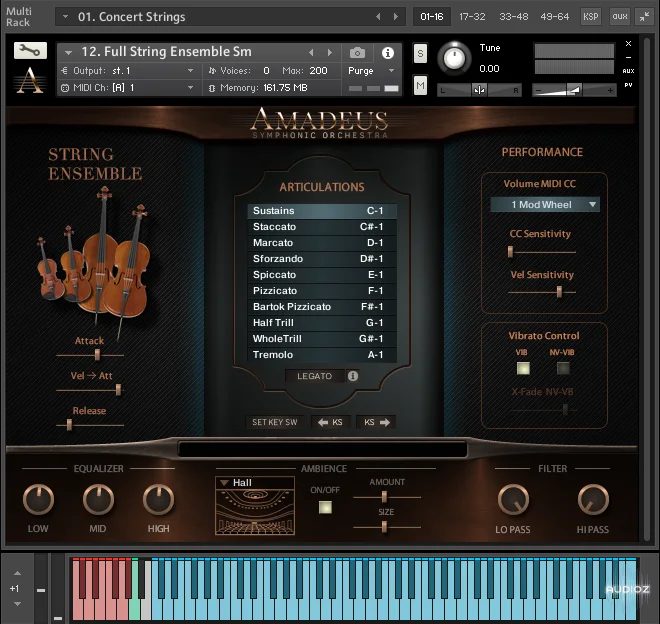Click the SET KEY SW button
The image size is (660, 624).
(x=274, y=422)
